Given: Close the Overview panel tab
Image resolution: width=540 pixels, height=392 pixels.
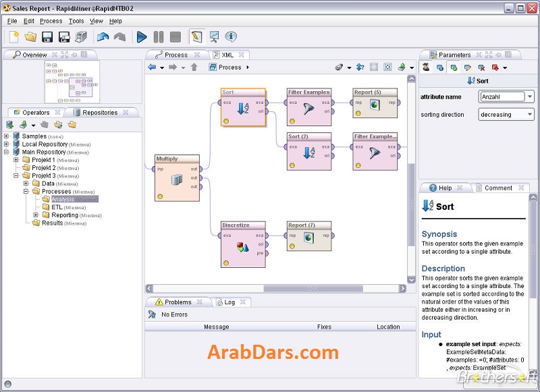Looking at the screenshot, I should tap(55, 55).
